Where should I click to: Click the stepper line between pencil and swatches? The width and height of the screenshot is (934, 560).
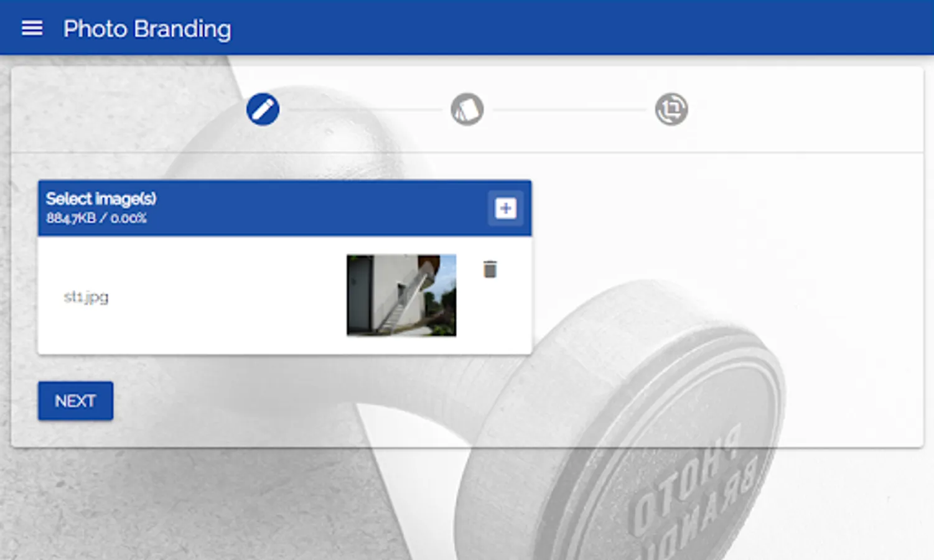(365, 110)
